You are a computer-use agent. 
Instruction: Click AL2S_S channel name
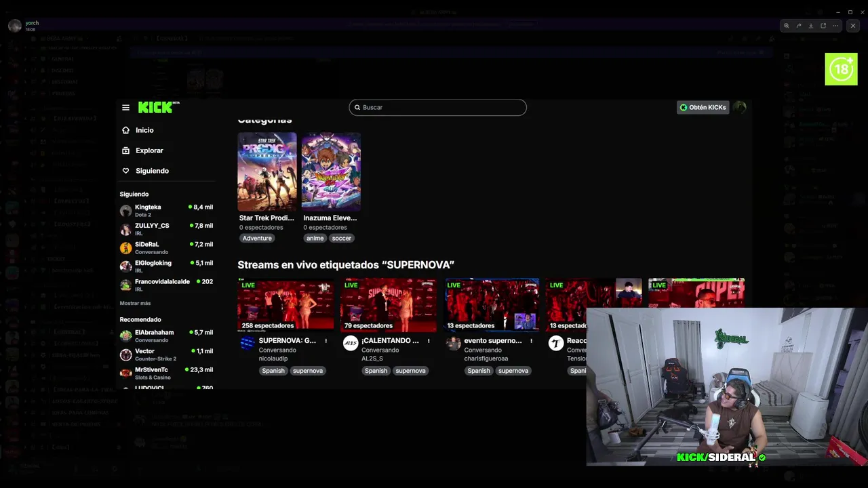point(372,359)
